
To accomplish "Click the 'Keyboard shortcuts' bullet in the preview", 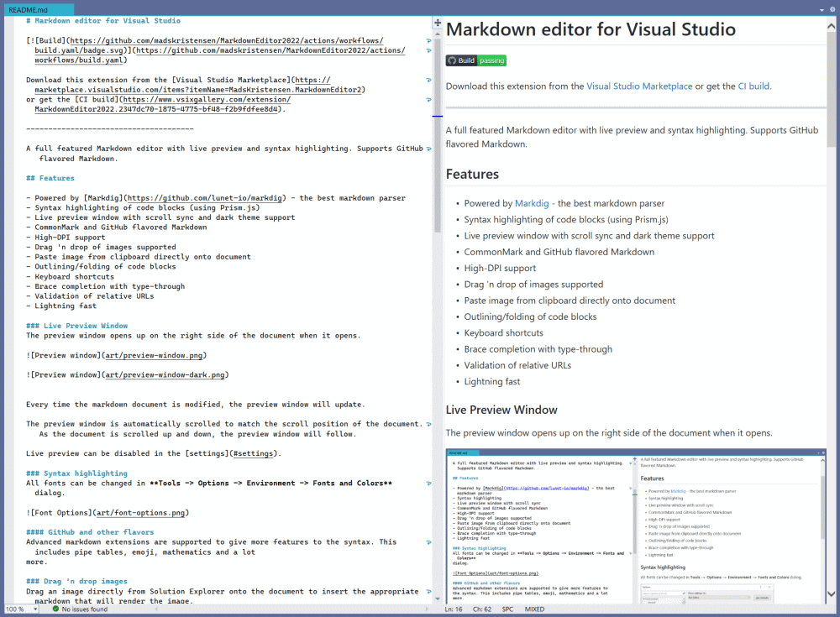I will click(503, 333).
